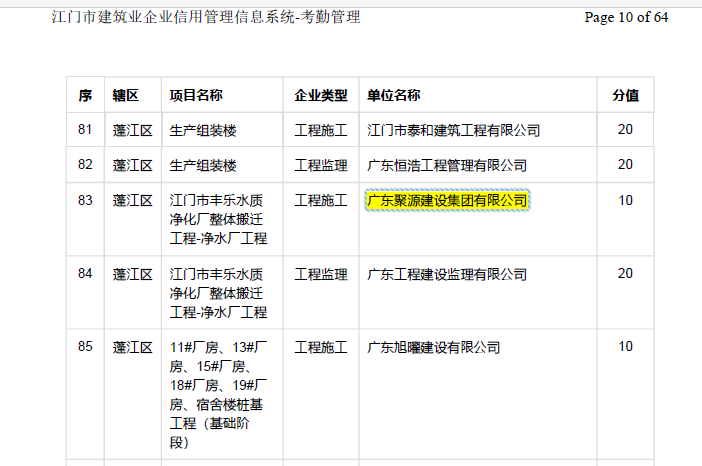Click 广东工程建设监理有限公司 company name
This screenshot has width=702, height=466.
pyautogui.click(x=447, y=274)
